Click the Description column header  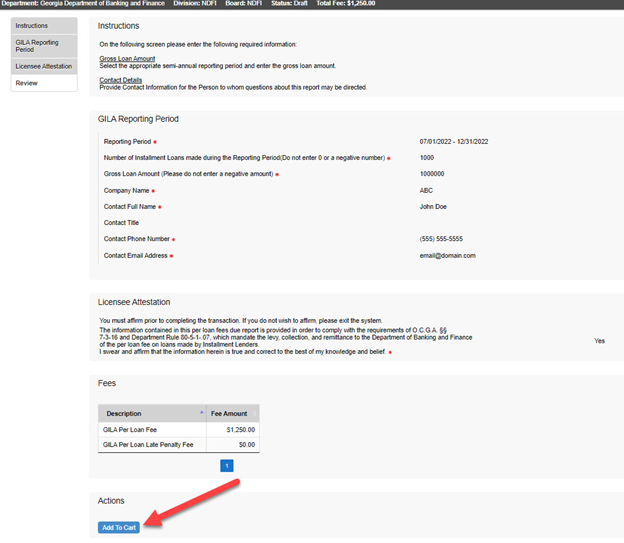pos(124,413)
